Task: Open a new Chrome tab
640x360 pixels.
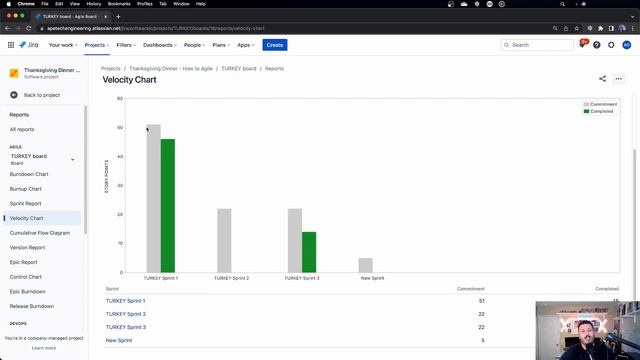Action: (118, 16)
